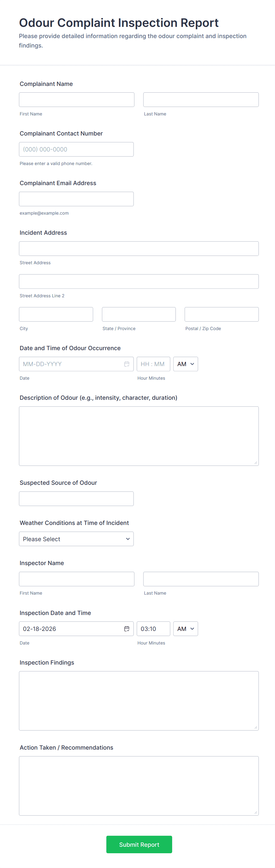Expand AM/PM dropdown for Odour Occurrence time
Viewport: 275px width, 868px height.
(x=185, y=364)
